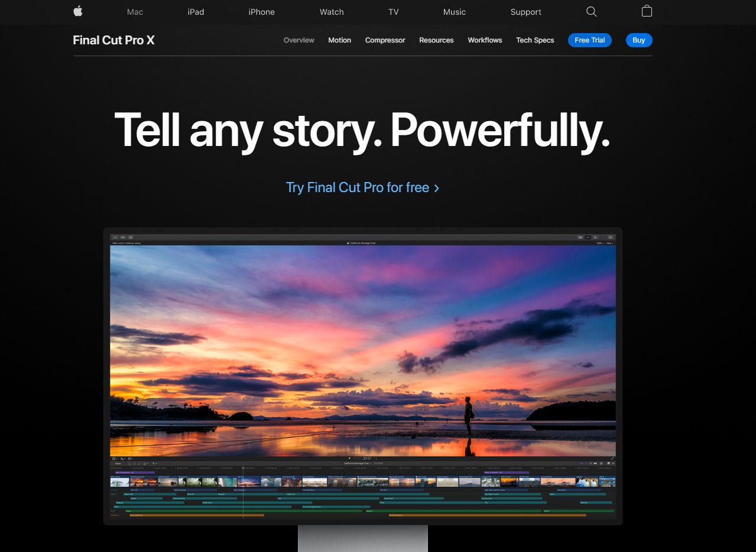Open the Tech Specs tab
Image resolution: width=756 pixels, height=552 pixels.
(535, 40)
